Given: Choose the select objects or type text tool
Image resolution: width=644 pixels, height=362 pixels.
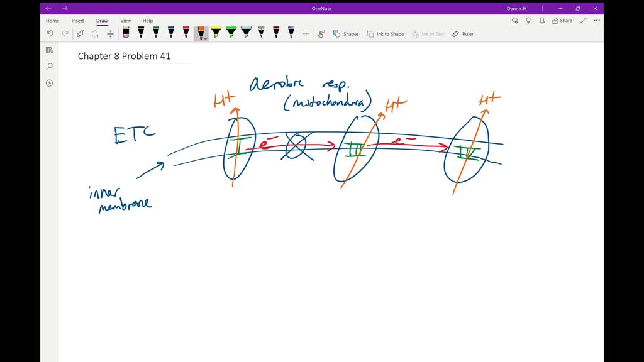Looking at the screenshot, I should tap(80, 34).
